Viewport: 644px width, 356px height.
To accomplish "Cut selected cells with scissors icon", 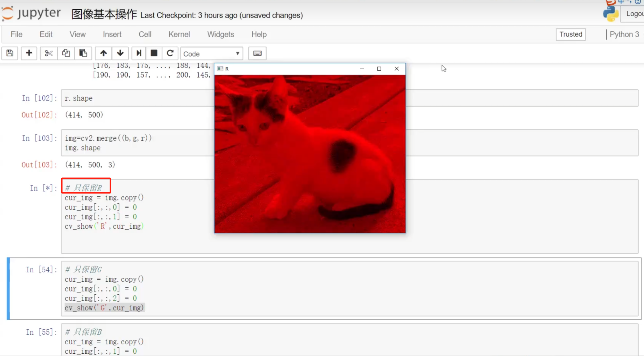I will coord(49,53).
